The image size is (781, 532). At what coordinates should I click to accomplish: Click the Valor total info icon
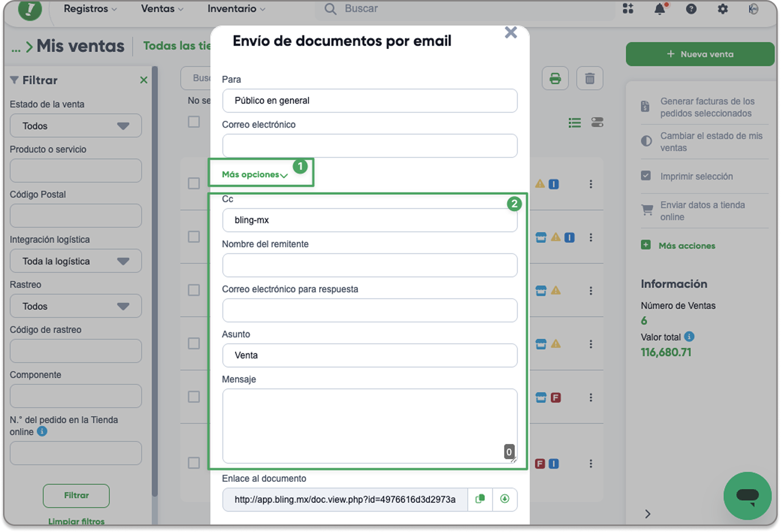689,337
